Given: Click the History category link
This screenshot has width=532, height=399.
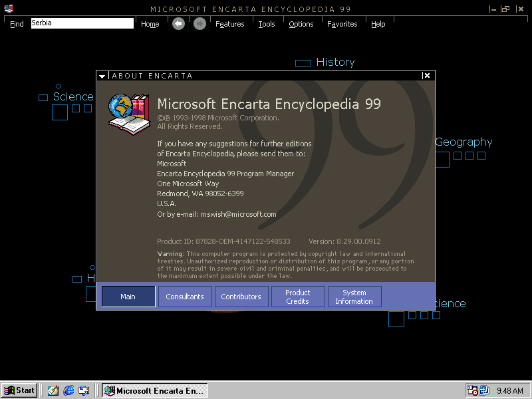Looking at the screenshot, I should coord(335,62).
